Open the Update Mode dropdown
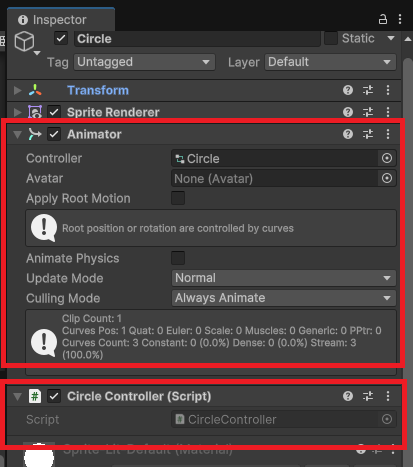Screen dimensions: 413x467 point(284,278)
